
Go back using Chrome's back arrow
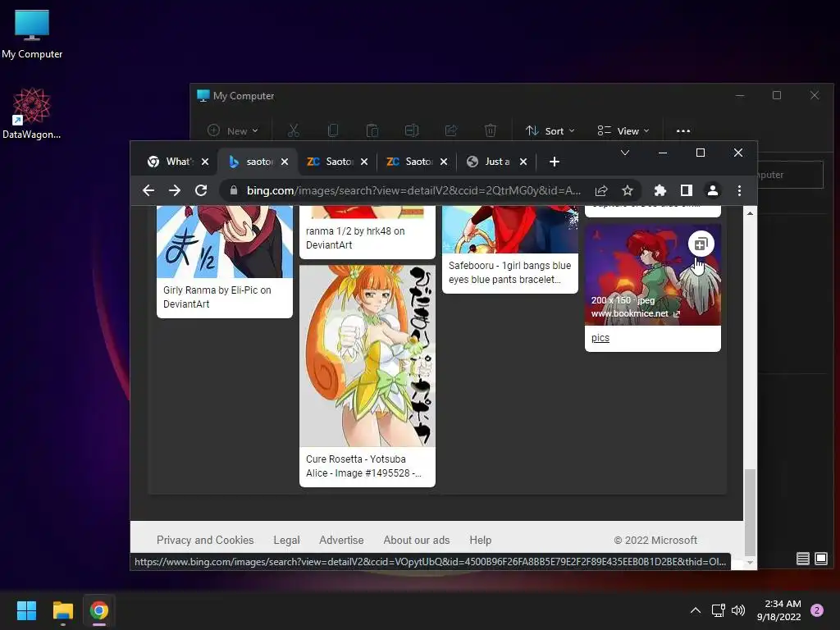[x=148, y=190]
